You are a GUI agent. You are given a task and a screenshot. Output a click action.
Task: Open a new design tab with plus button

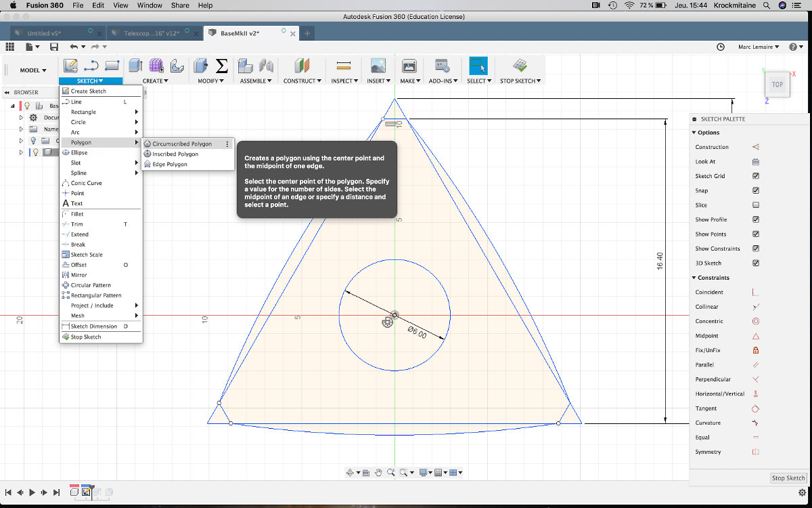tap(307, 33)
